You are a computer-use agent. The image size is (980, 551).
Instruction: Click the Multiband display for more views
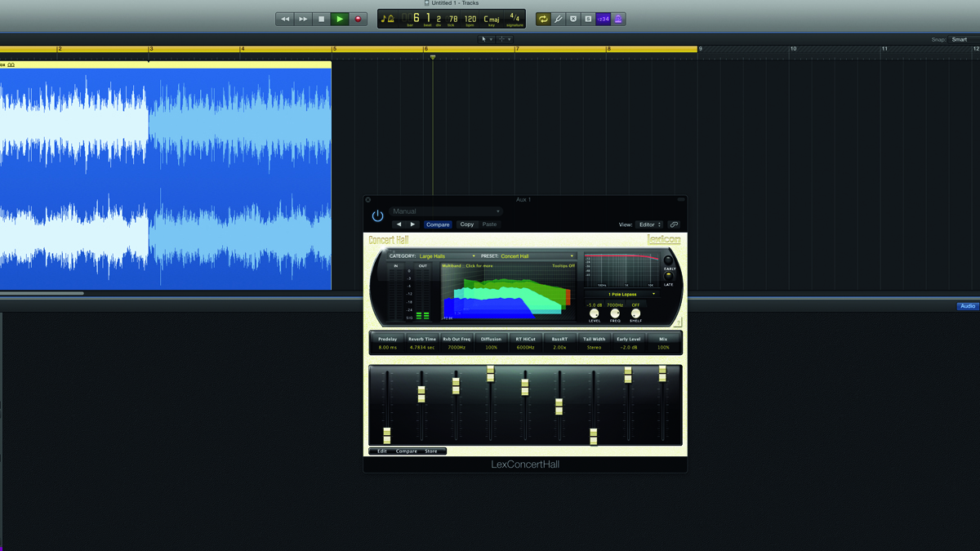coord(467,266)
